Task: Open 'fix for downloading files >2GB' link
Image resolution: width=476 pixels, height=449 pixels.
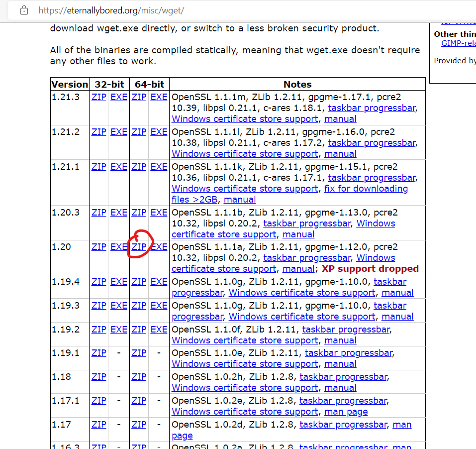Action: pyautogui.click(x=366, y=189)
